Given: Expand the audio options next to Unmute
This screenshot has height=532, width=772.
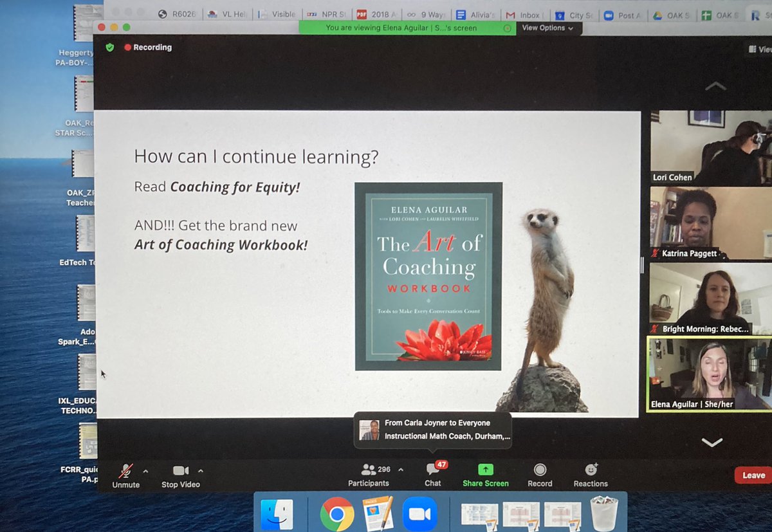Looking at the screenshot, I should 145,471.
